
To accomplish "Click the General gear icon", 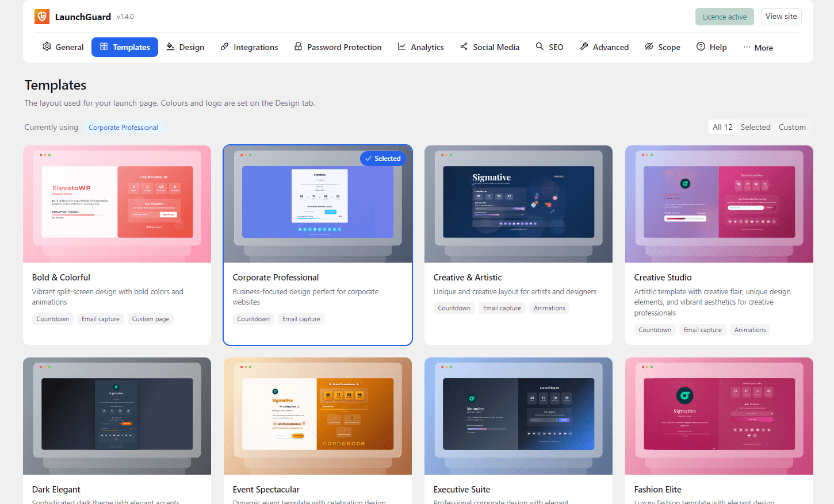I will coord(47,47).
